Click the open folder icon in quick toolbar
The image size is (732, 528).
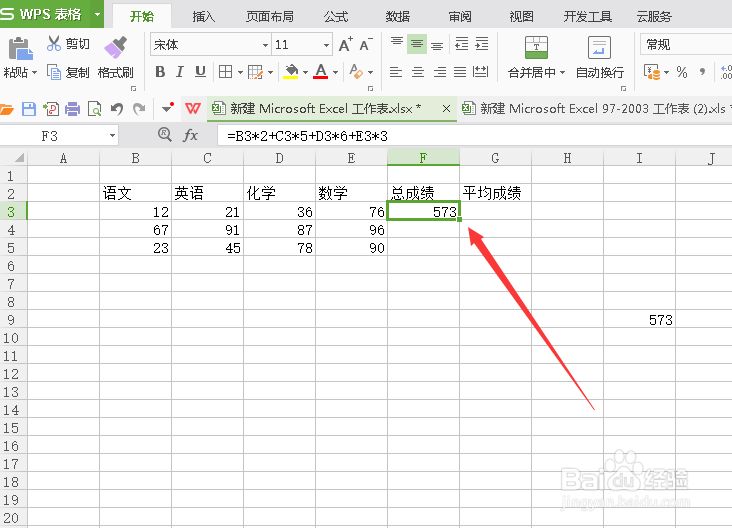(x=7, y=109)
